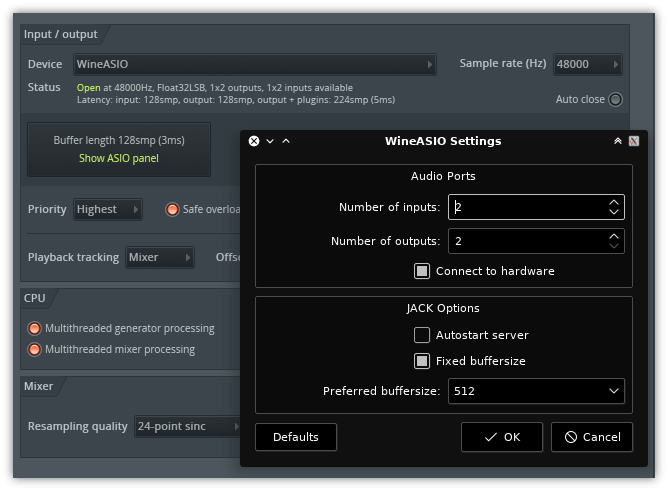This screenshot has height=491, width=668.
Task: Click the Buffer length 128smp box
Action: (x=119, y=149)
